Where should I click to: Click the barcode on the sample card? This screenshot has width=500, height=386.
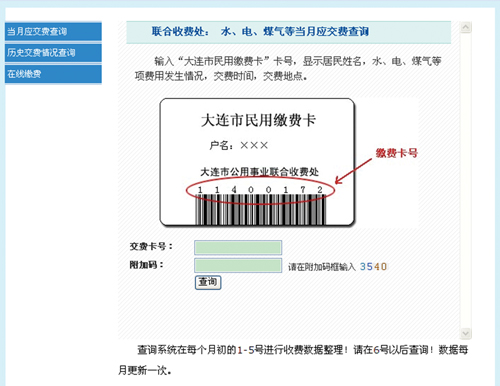pyautogui.click(x=260, y=209)
